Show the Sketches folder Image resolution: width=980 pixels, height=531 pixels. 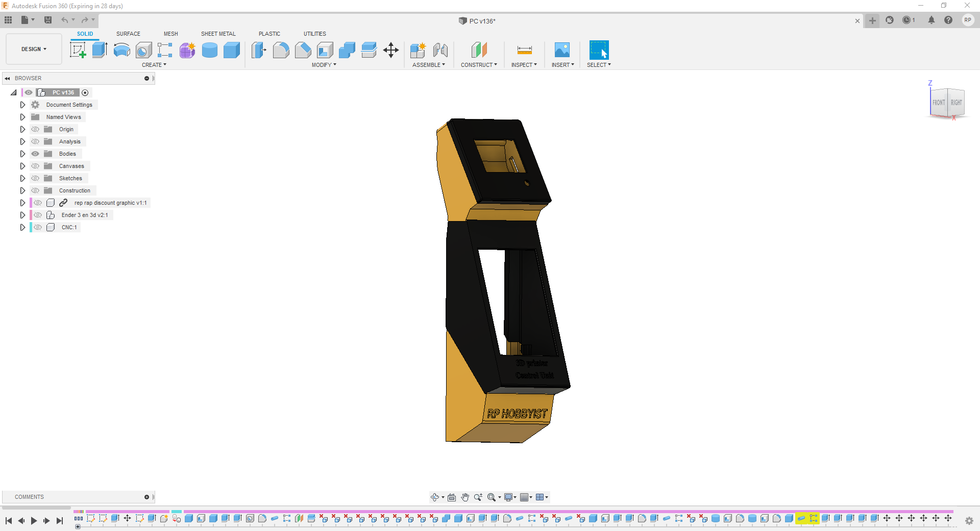(35, 178)
